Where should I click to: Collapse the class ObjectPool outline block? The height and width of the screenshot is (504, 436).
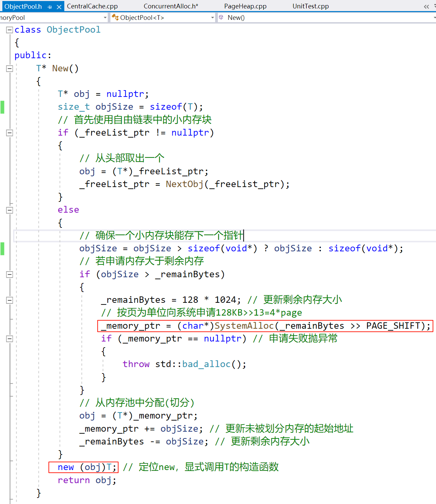9,30
